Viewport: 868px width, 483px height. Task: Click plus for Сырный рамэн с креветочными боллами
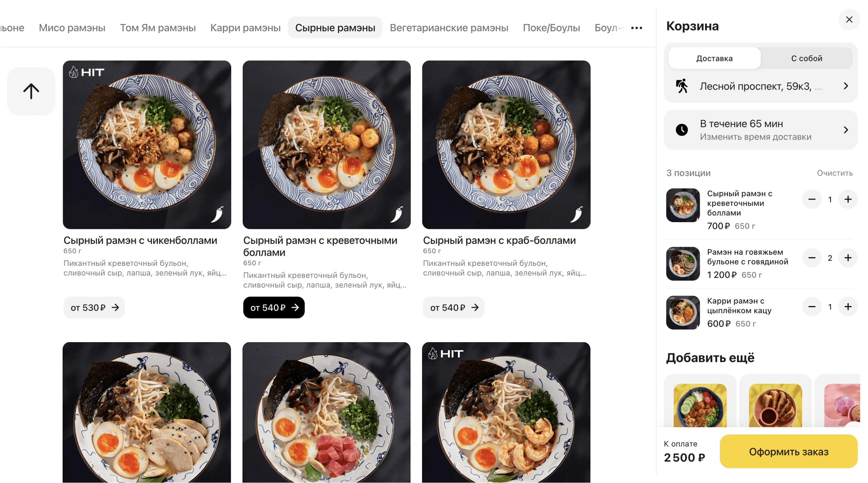848,200
